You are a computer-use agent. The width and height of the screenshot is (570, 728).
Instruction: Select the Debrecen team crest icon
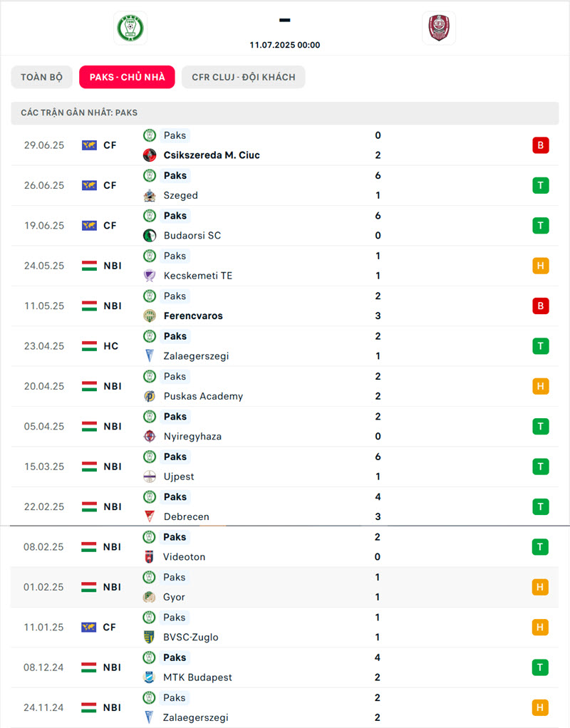coord(150,516)
